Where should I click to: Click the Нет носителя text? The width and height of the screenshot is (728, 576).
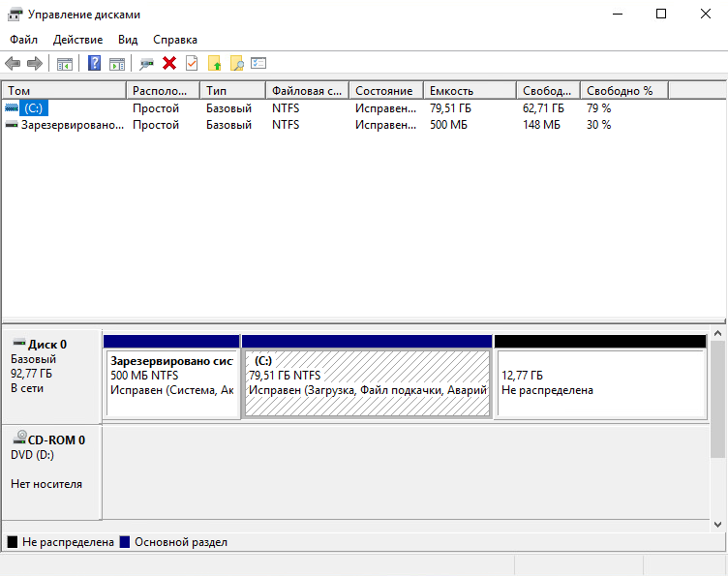click(x=46, y=484)
